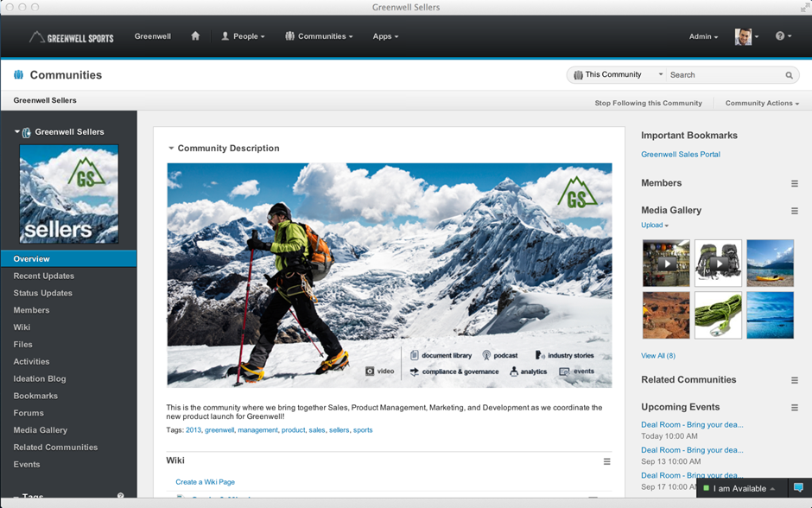812x508 pixels.
Task: Open the Media Gallery section menu icon
Action: (795, 211)
